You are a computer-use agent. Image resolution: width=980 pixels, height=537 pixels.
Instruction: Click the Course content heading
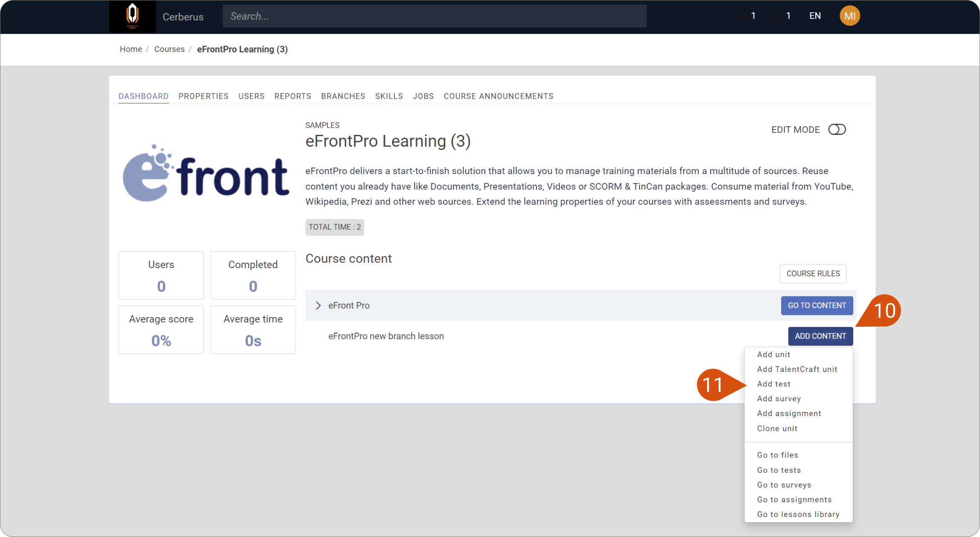pos(349,259)
